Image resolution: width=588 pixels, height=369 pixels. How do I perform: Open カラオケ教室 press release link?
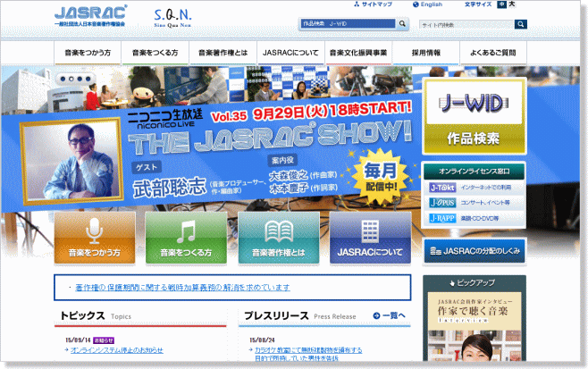308,354
